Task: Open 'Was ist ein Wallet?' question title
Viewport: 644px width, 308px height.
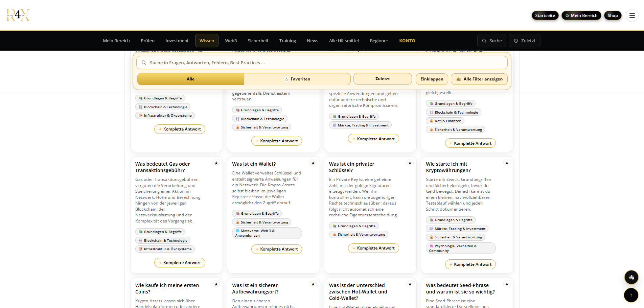Action: tap(254, 164)
